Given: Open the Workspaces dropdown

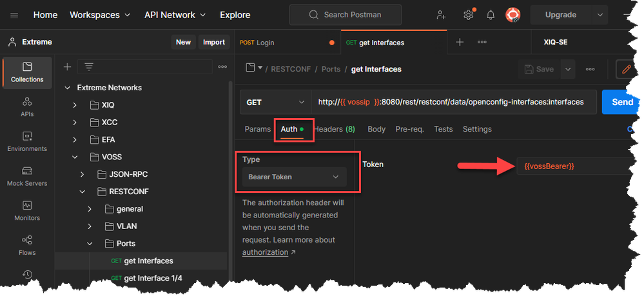Looking at the screenshot, I should 100,15.
